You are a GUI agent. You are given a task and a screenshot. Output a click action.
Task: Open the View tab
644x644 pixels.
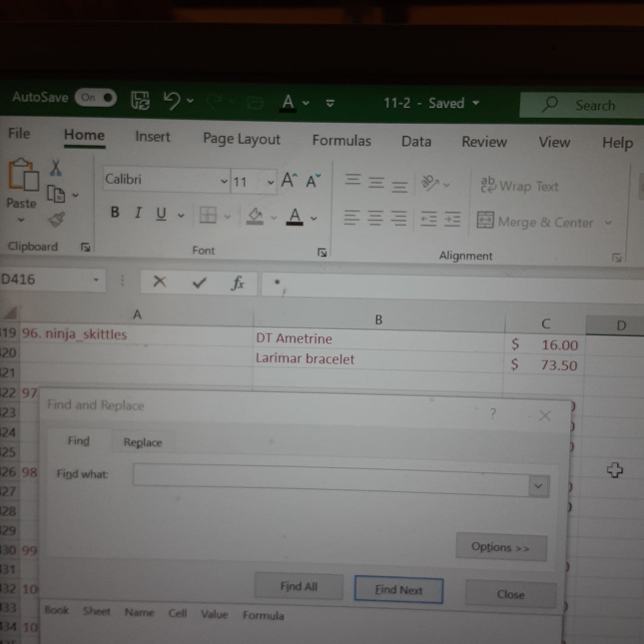tap(554, 143)
